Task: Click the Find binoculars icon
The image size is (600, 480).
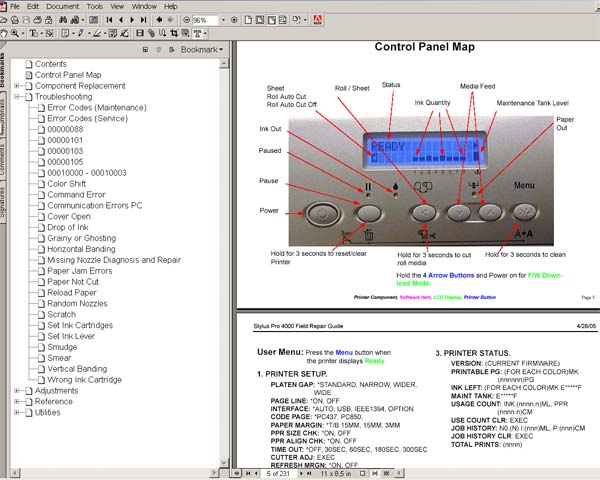Action: point(63,20)
